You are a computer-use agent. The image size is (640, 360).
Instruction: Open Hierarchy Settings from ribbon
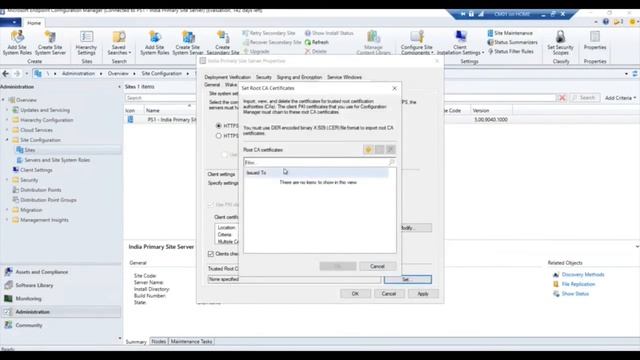click(x=86, y=43)
